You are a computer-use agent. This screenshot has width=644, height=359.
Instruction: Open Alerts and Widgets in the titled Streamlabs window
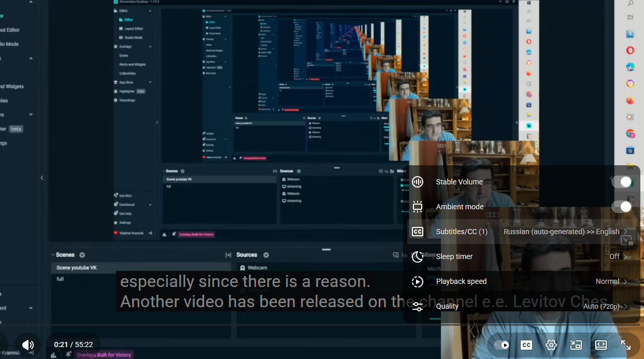point(132,65)
